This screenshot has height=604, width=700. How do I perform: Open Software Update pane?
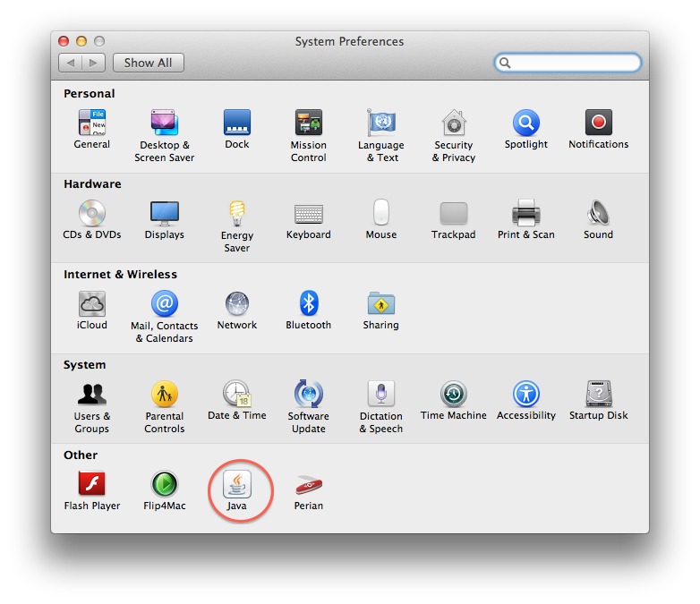pyautogui.click(x=309, y=394)
